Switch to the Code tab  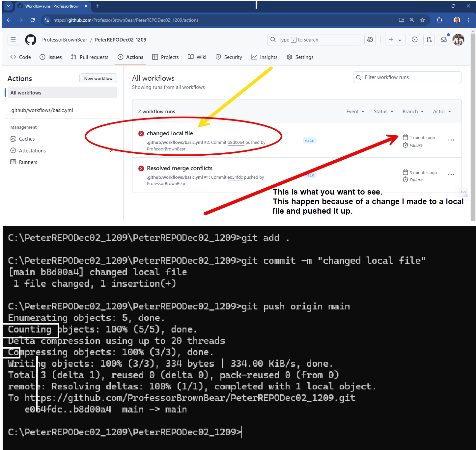pos(20,57)
